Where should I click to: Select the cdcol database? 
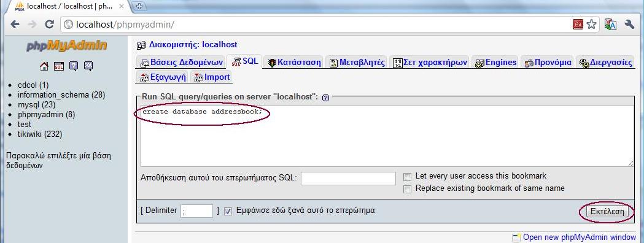(x=33, y=85)
